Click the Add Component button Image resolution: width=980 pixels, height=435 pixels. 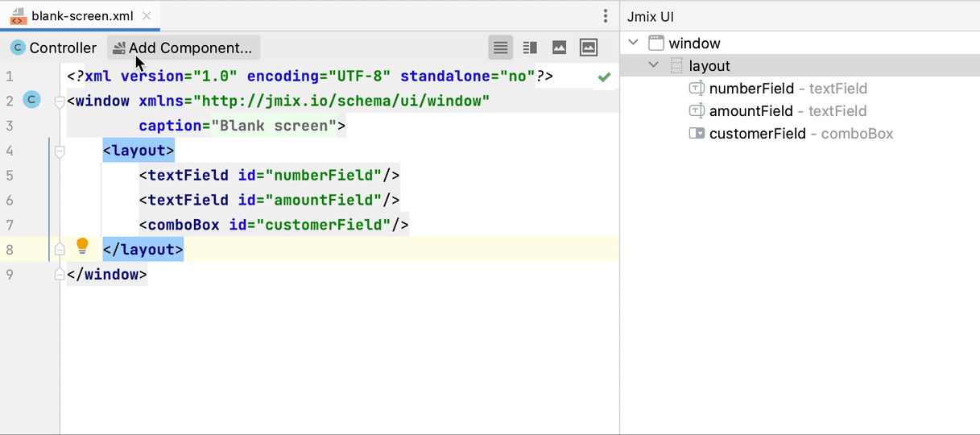pyautogui.click(x=184, y=48)
